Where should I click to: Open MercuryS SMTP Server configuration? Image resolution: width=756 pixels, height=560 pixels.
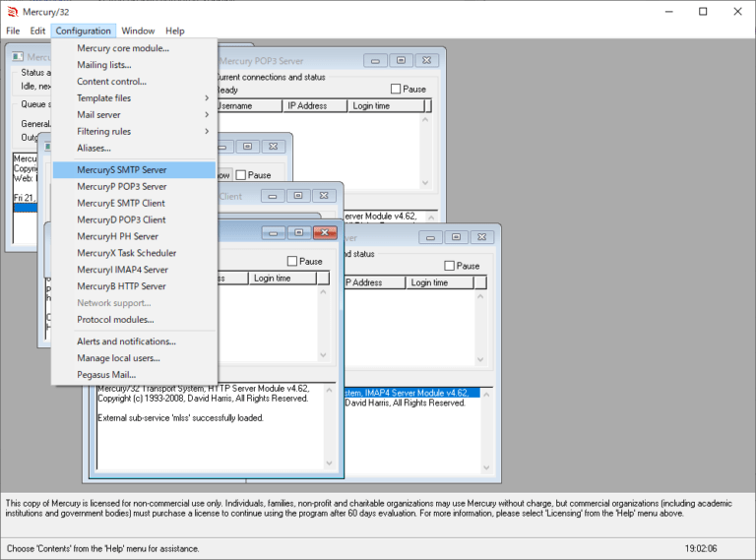click(x=122, y=170)
